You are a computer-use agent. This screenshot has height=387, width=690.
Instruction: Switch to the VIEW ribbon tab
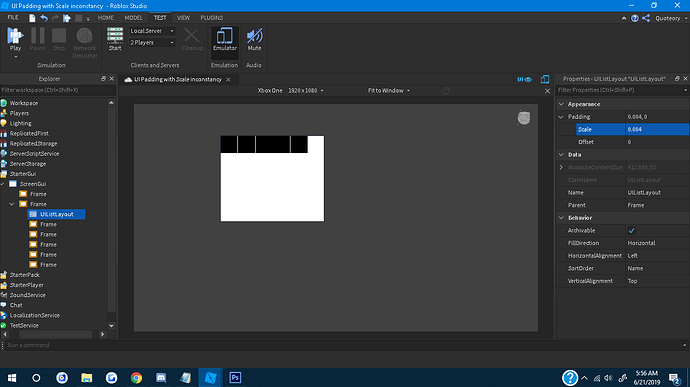[x=183, y=18]
